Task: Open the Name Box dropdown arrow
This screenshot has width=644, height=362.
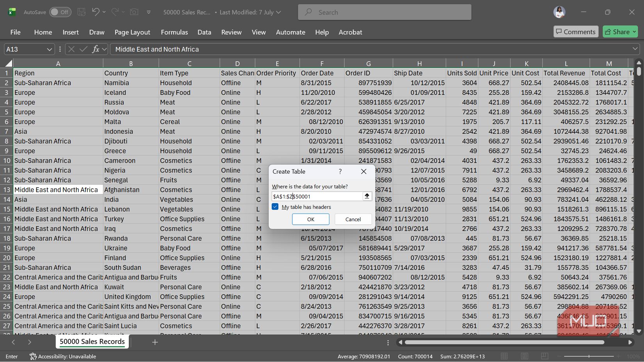Action: 49,49
